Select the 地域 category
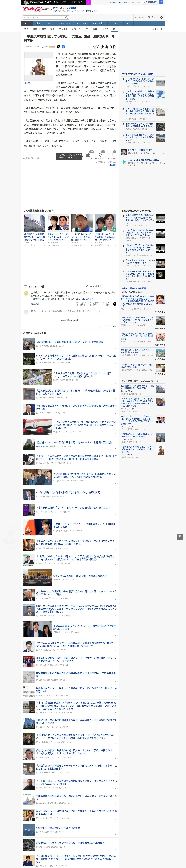The width and height of the screenshot is (186, 868). (114, 29)
